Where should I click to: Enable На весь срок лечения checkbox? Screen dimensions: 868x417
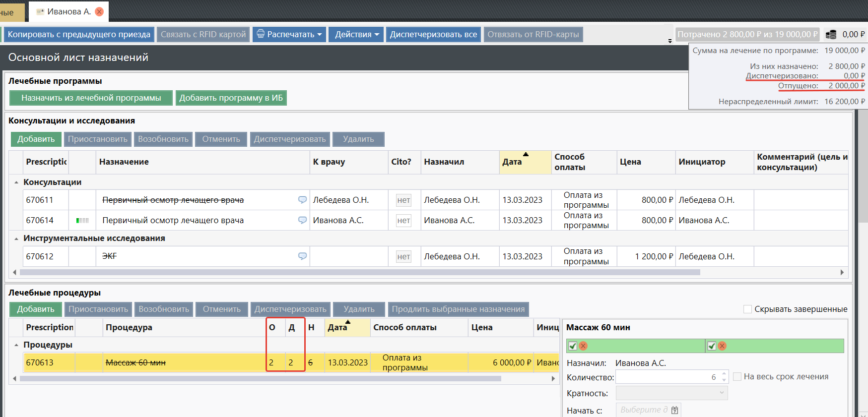coord(737,377)
